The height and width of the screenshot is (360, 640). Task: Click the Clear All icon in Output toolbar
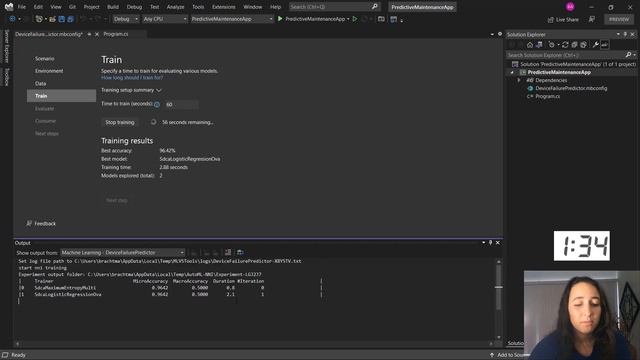228,252
